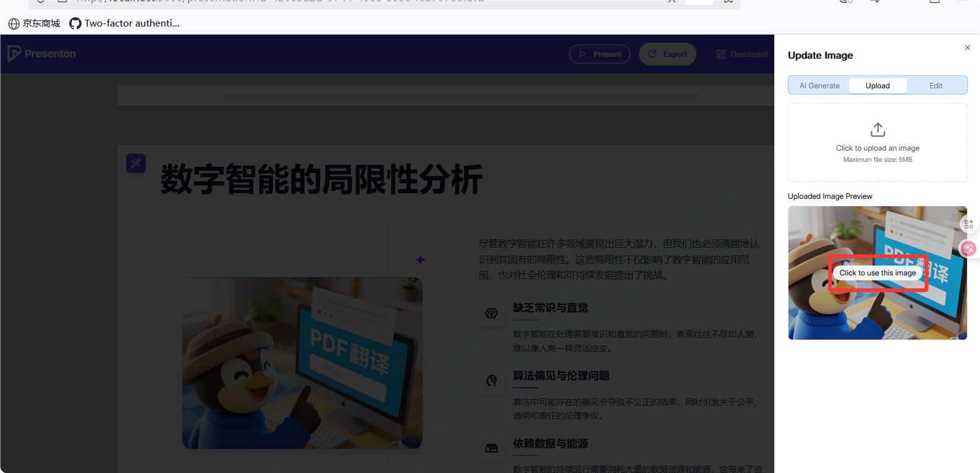Open the Two-factor authentication GitHub bookmark
980x473 pixels.
coord(125,23)
